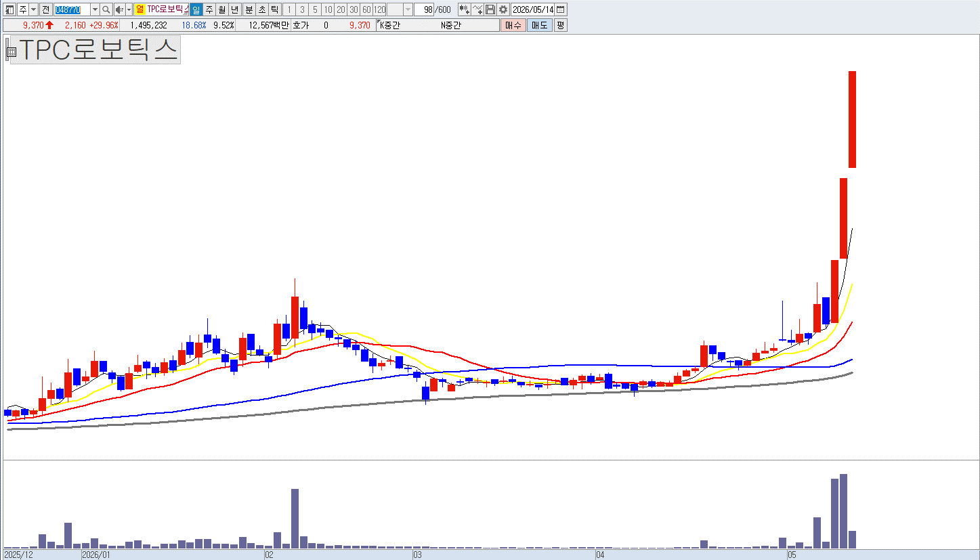The image size is (980, 560).
Task: Open the custom interval dropdown after 120
Action: click(x=408, y=9)
